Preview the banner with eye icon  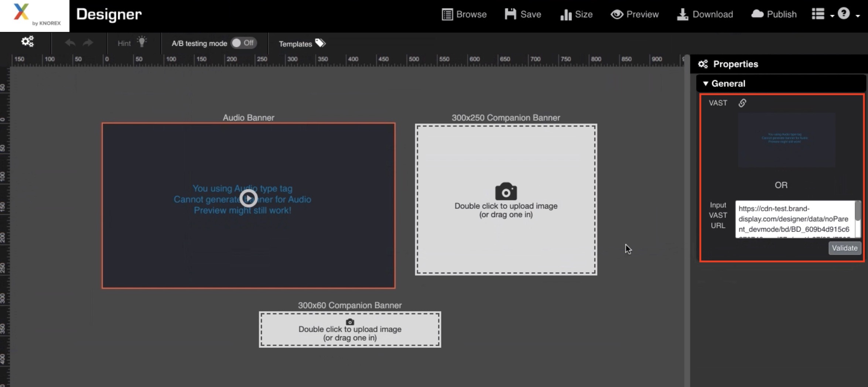pyautogui.click(x=634, y=14)
